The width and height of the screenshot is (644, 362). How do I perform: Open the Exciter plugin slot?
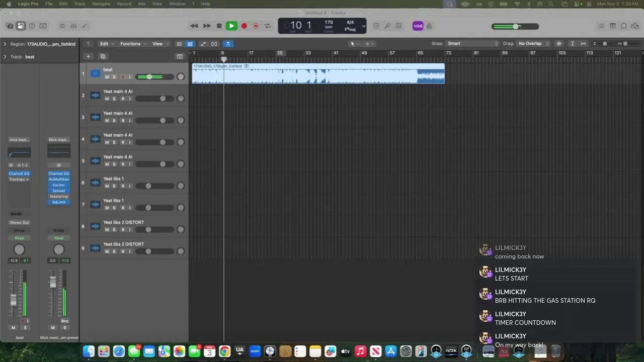(x=59, y=185)
